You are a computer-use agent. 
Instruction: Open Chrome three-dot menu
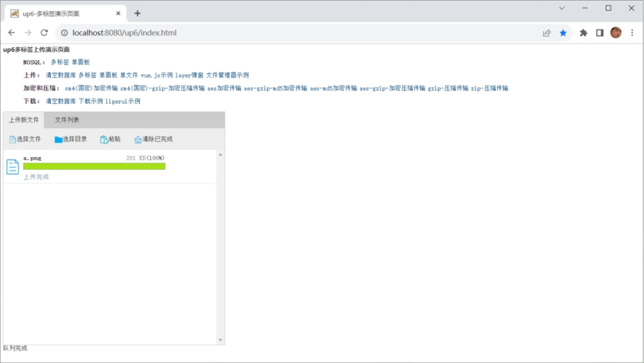tap(632, 33)
